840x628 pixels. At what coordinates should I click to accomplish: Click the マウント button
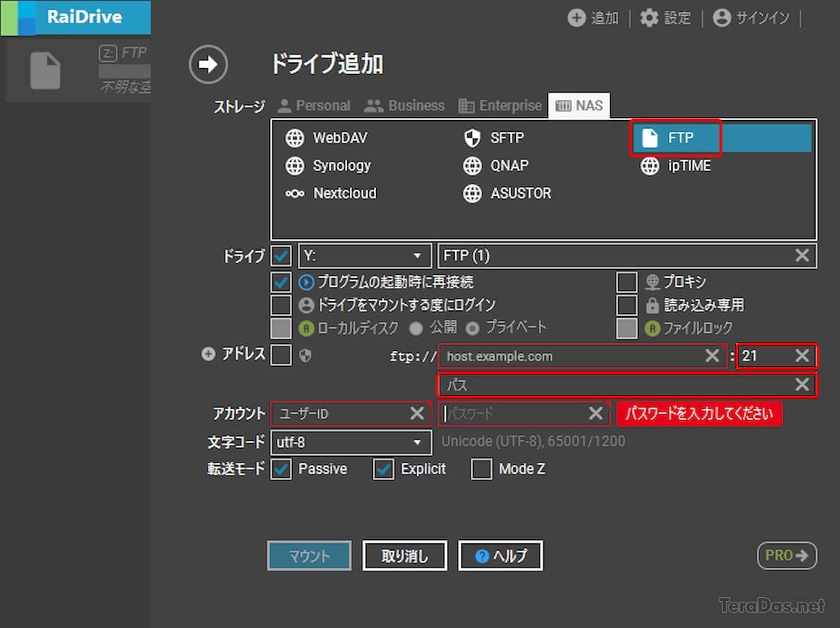pos(309,556)
